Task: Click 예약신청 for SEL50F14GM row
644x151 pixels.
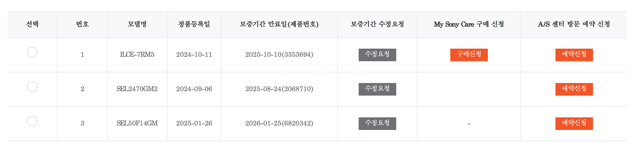Action: pyautogui.click(x=574, y=123)
